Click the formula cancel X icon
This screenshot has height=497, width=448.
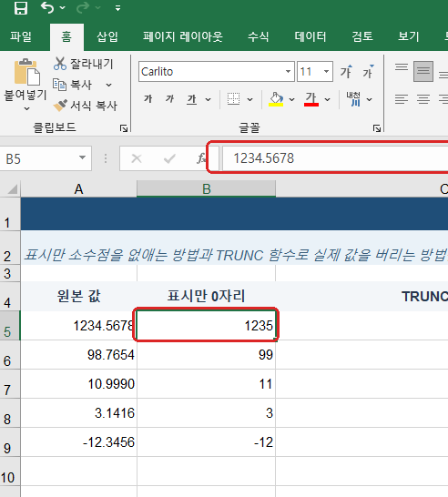click(x=137, y=158)
